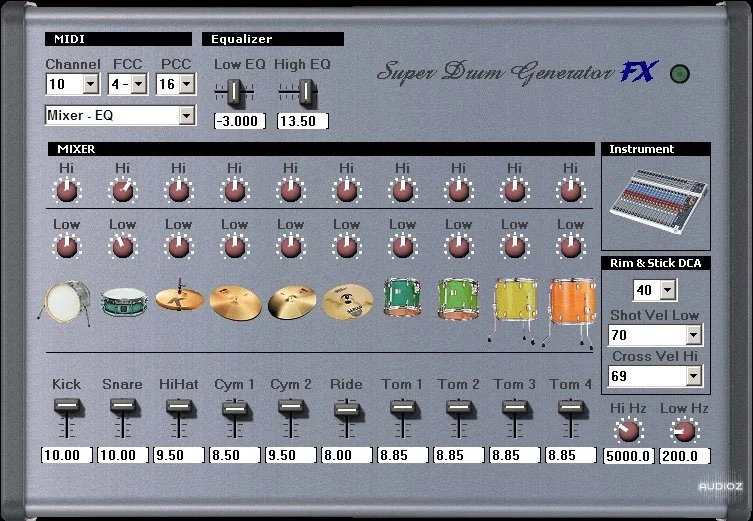Expand the Mixer - EQ page selector
This screenshot has width=753, height=521.
coord(186,115)
